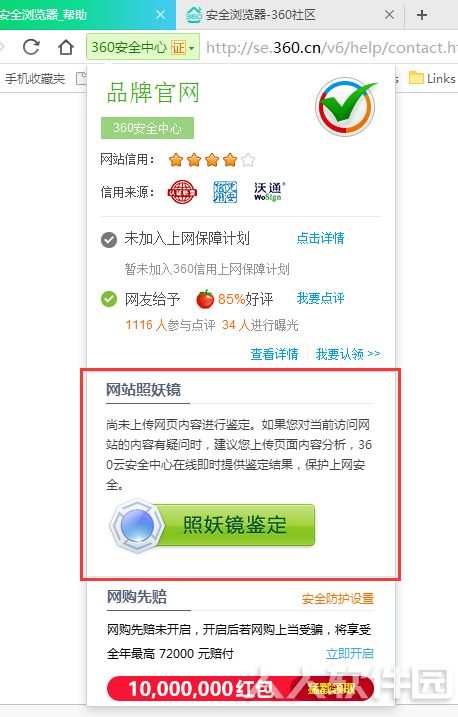
Task: Expand the 360安全中心 certificate dropdown arrow
Action: (192, 48)
